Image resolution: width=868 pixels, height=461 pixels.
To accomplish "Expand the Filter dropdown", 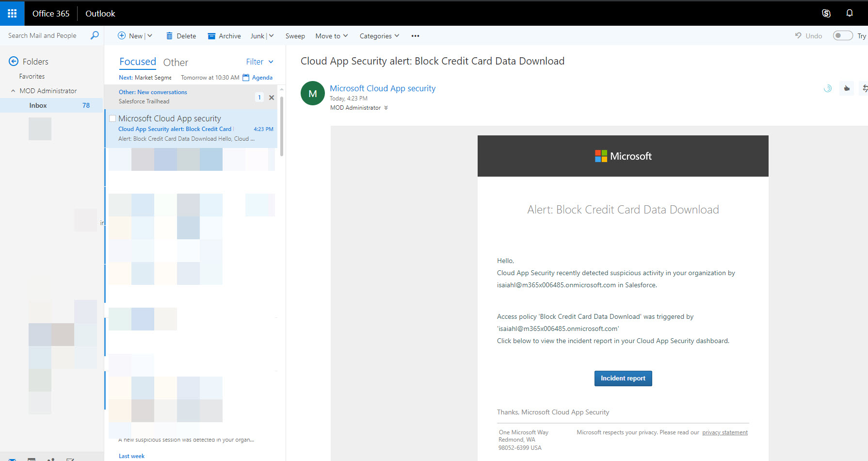I will click(259, 62).
